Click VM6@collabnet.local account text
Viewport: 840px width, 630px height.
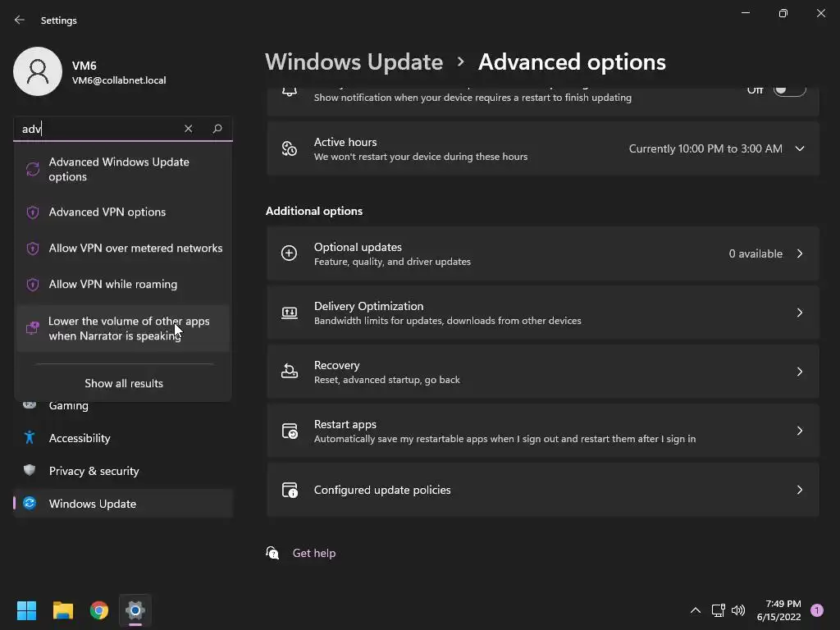119,80
